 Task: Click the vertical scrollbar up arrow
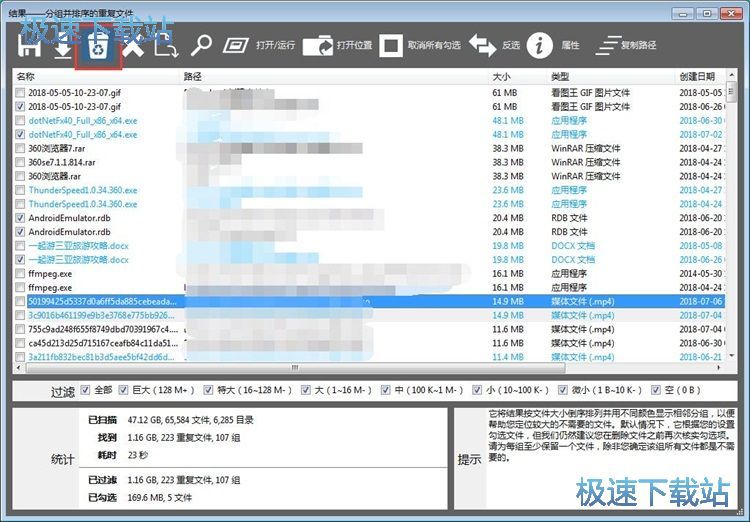(x=731, y=75)
